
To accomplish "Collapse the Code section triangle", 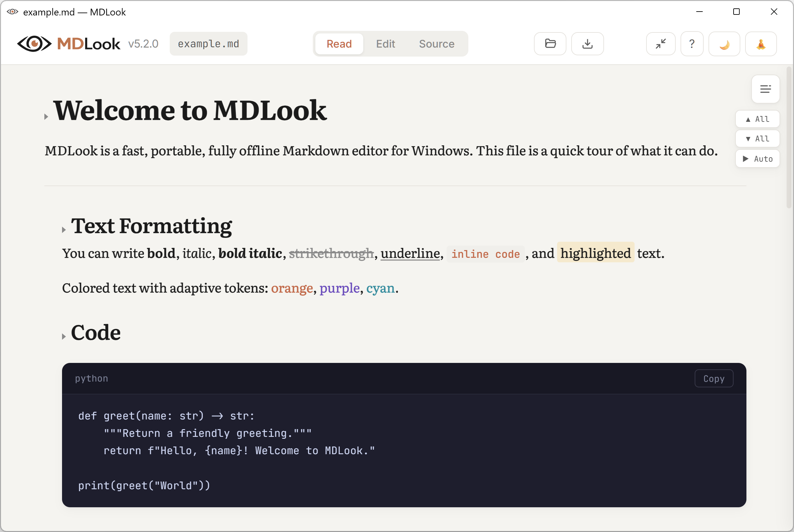I will 64,337.
